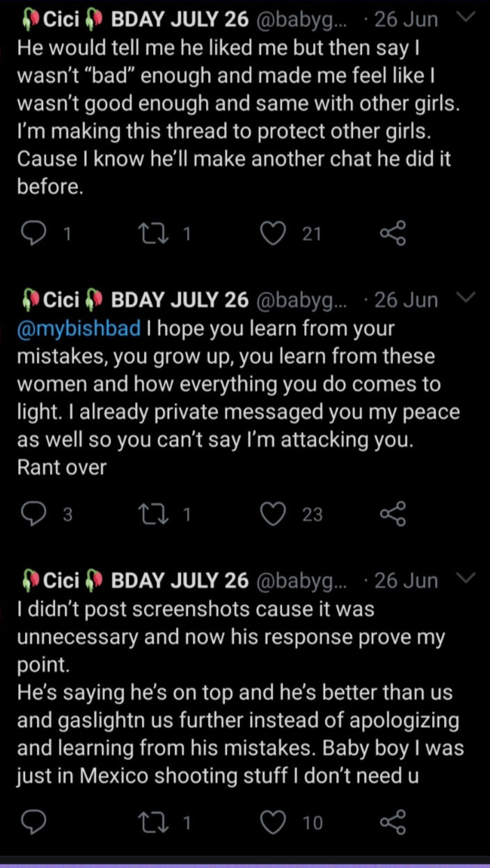The image size is (490, 868).
Task: Like the tweet with 23 likes
Action: pyautogui.click(x=274, y=514)
